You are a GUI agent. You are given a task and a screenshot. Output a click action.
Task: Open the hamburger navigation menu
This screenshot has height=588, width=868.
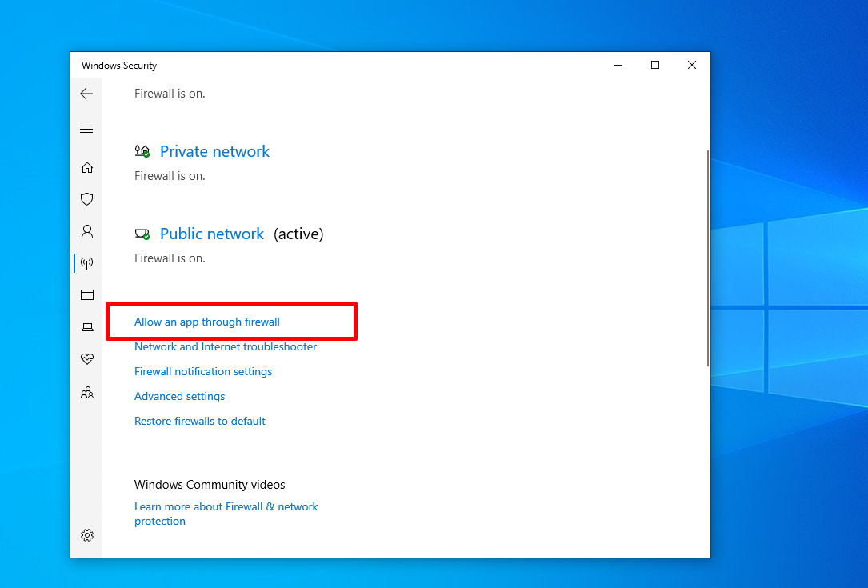click(86, 129)
